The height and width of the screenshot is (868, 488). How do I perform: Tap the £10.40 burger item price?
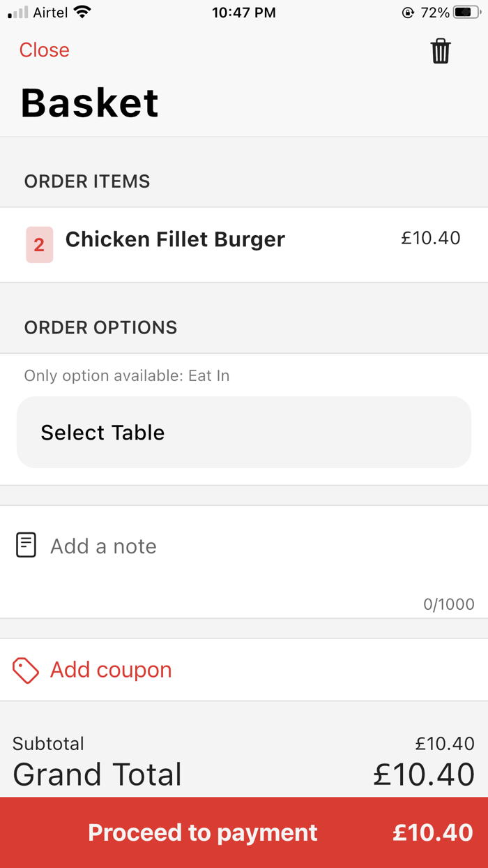point(431,238)
